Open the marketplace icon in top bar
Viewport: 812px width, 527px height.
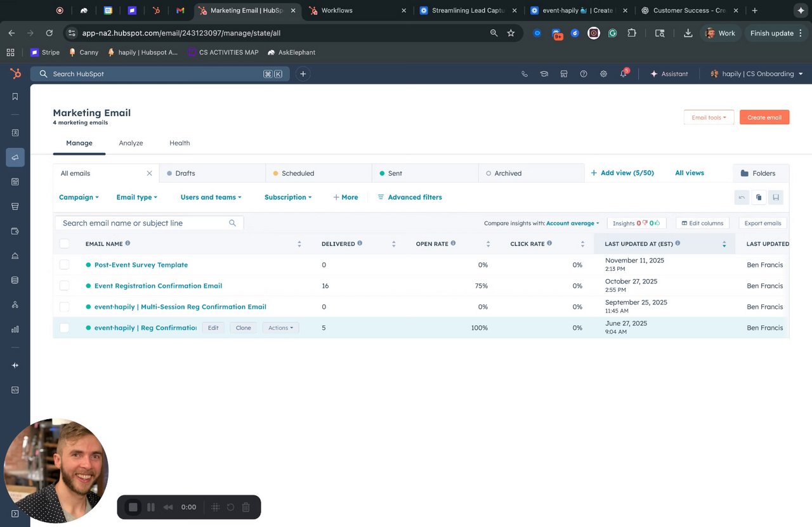click(563, 74)
